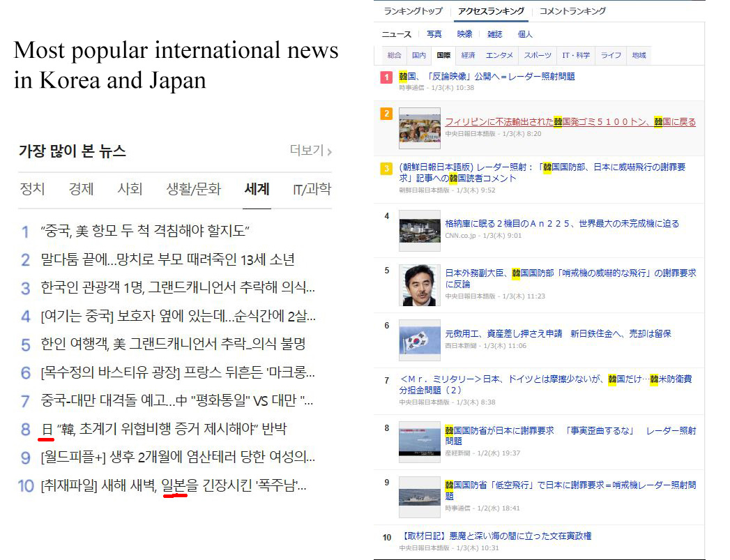
Task: Click the yellow rank 3 badge
Action: pyautogui.click(x=386, y=168)
